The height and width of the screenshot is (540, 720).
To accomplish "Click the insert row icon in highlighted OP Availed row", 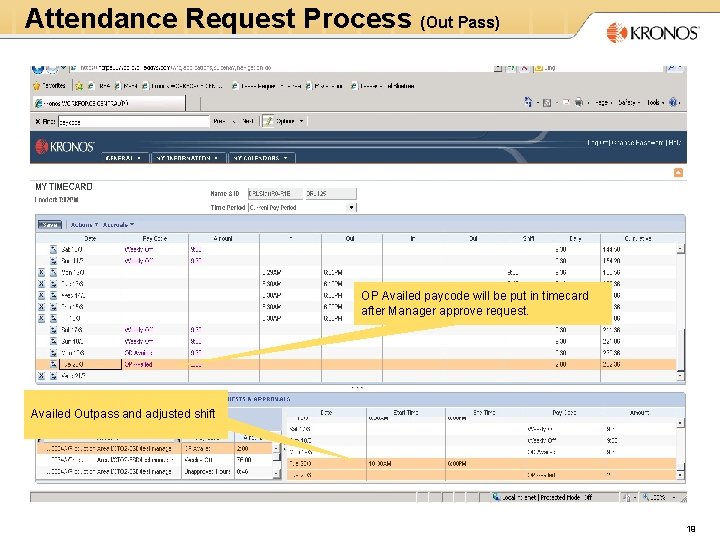I will (x=53, y=364).
